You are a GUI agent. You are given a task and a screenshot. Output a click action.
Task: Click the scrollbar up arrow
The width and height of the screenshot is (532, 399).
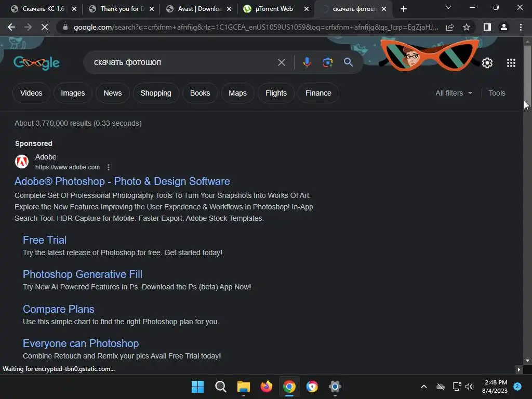click(x=527, y=42)
